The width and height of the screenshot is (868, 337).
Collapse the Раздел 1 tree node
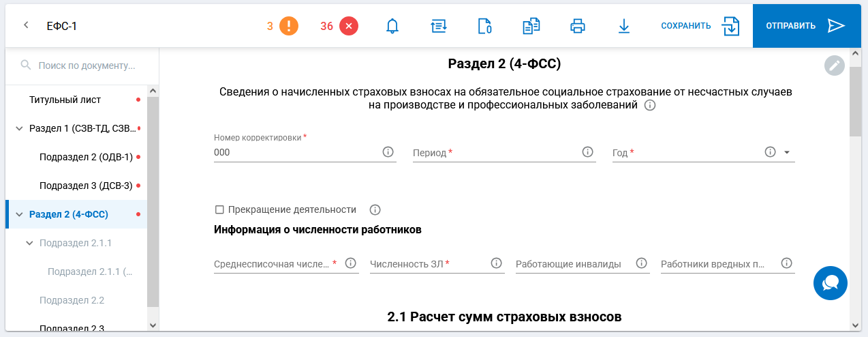tap(18, 128)
